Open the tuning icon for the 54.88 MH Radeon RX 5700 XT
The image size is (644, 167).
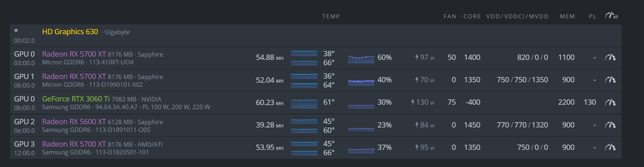(610, 57)
